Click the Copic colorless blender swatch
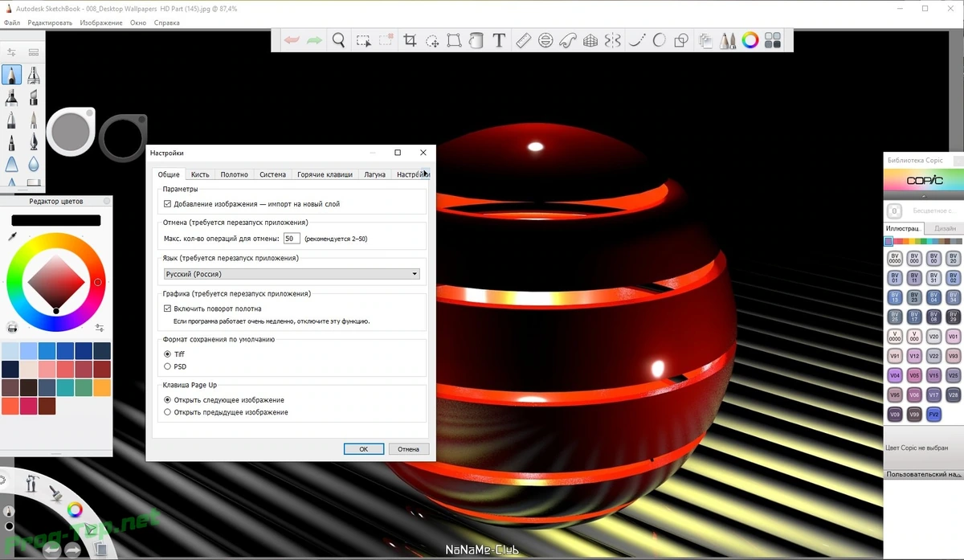964x560 pixels. coord(894,211)
